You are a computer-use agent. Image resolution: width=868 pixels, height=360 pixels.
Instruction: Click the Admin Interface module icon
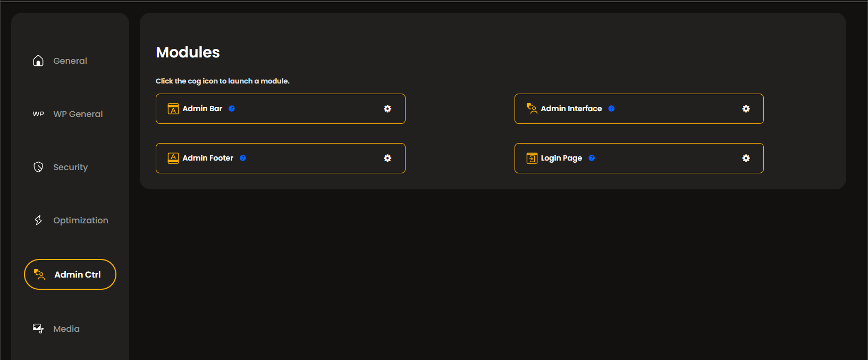coord(532,108)
